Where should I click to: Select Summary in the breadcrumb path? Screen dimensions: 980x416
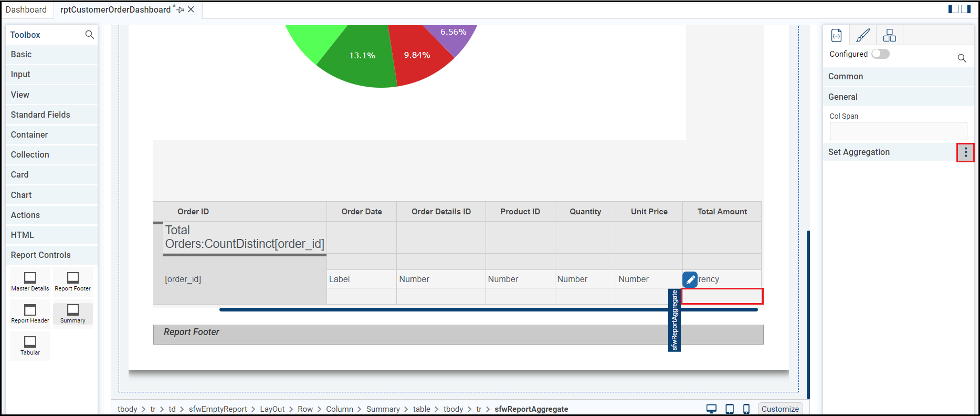(x=383, y=409)
